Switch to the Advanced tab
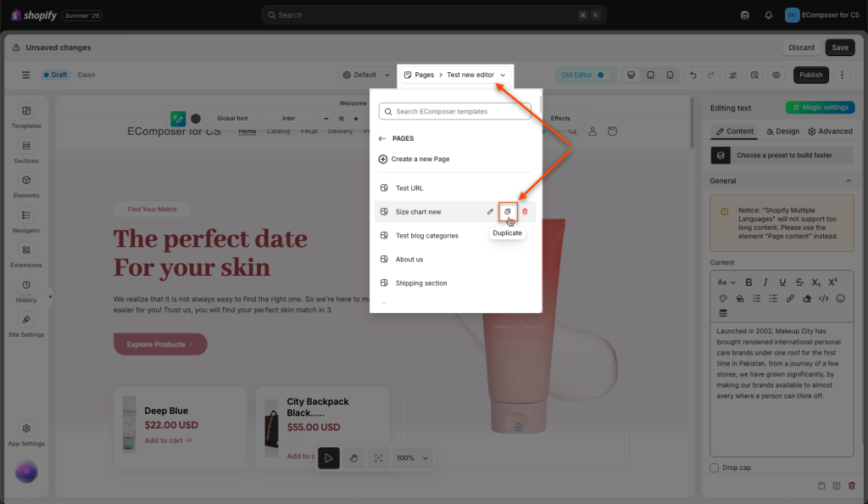Viewport: 868px width, 504px height. coord(830,132)
